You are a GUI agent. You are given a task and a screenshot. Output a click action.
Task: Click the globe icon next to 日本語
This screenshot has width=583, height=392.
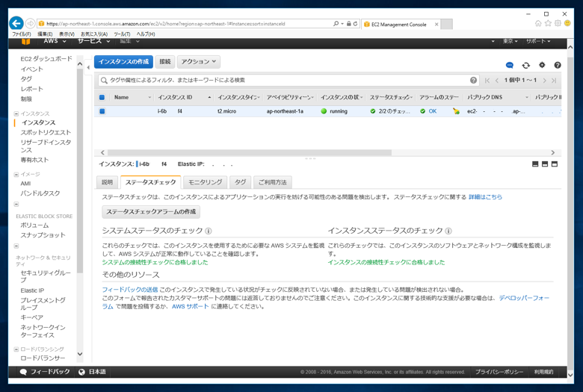pos(81,372)
